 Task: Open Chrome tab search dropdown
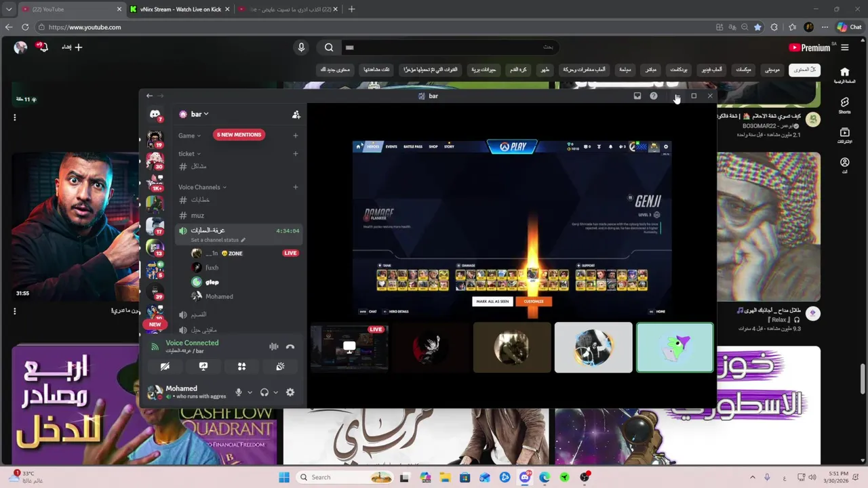click(8, 9)
